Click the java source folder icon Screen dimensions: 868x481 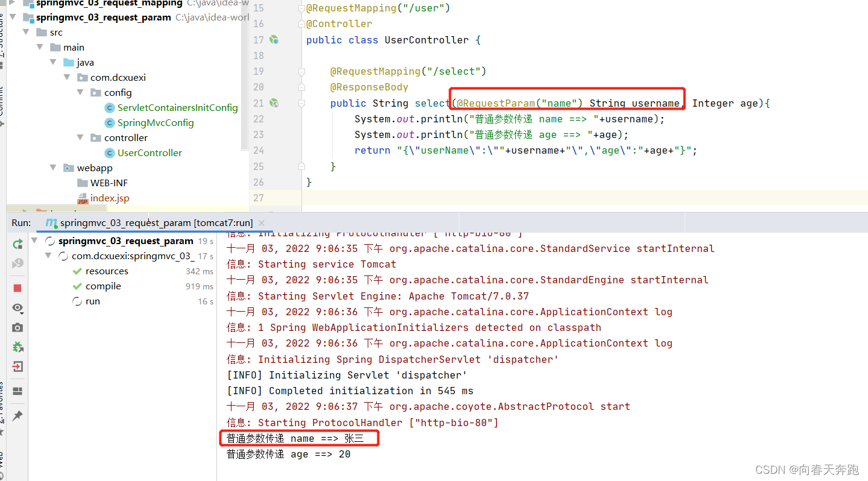click(69, 63)
